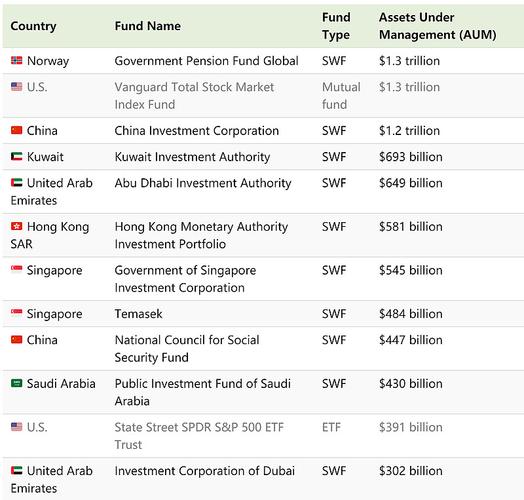Click Singapore flag in the Temasek row
The height and width of the screenshot is (500, 524).
coord(16,313)
